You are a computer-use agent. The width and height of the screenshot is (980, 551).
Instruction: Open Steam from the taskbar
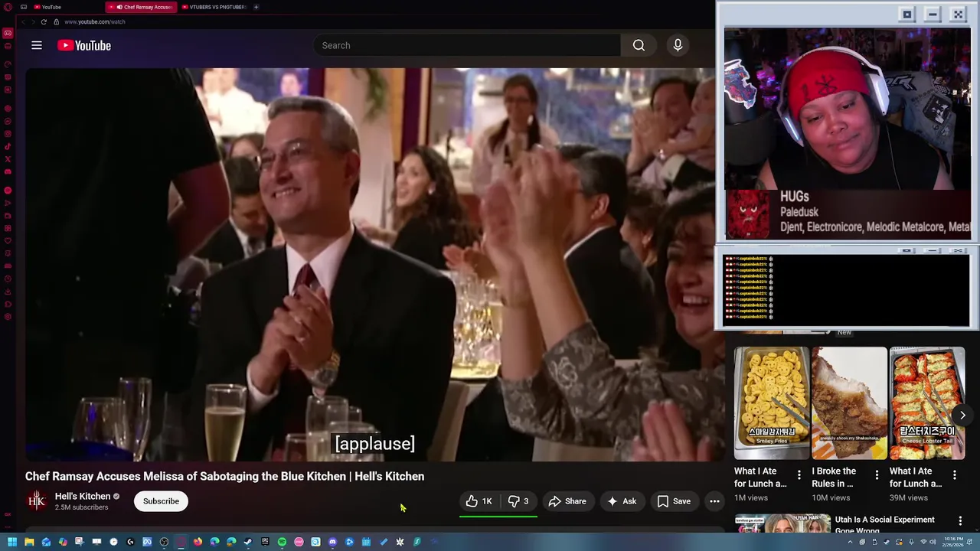[248, 542]
